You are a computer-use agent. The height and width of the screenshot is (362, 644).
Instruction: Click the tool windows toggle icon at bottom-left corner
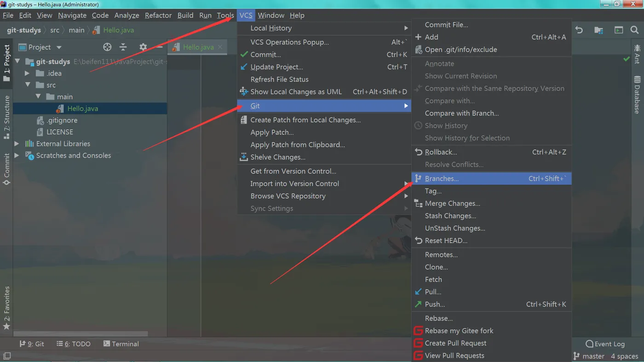point(7,356)
